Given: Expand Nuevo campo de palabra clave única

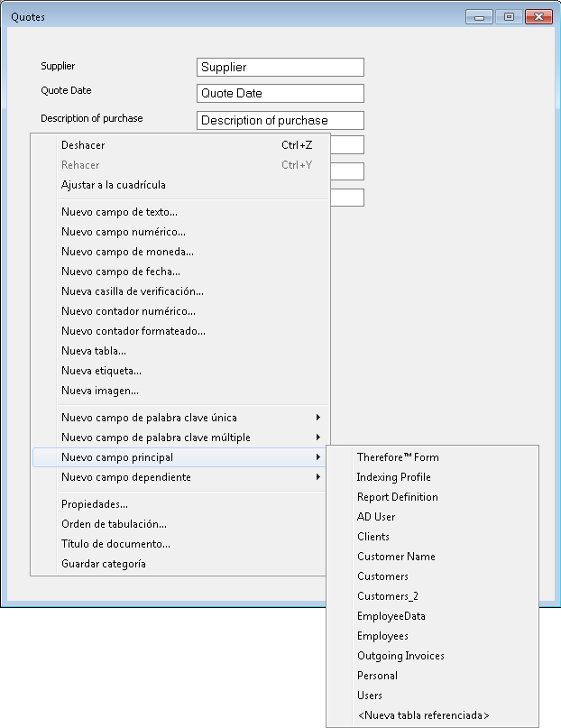Looking at the screenshot, I should click(181, 418).
